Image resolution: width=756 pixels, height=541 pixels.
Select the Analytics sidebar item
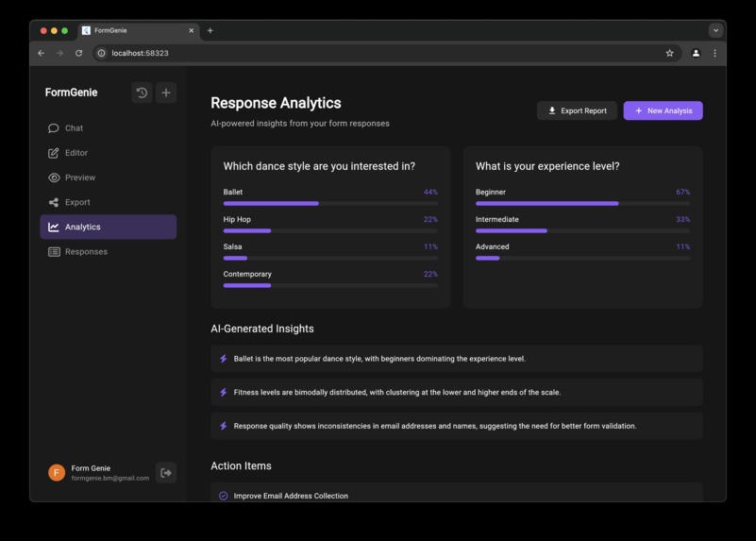108,227
